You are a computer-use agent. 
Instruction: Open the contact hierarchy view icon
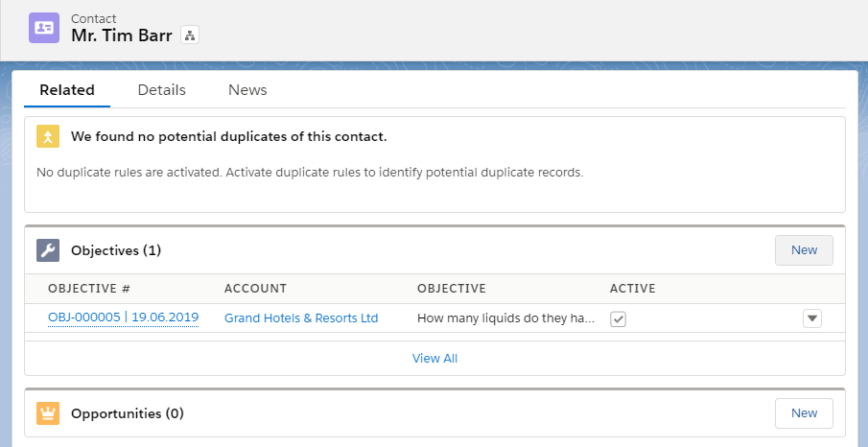[189, 35]
